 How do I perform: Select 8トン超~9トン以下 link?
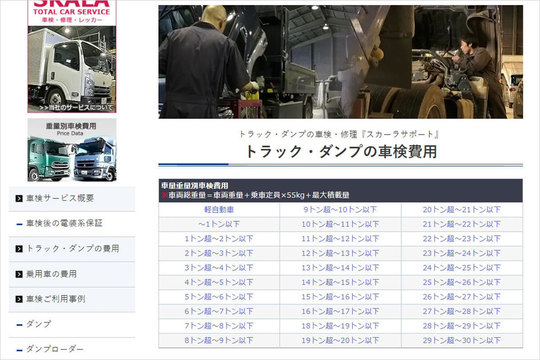[219, 340]
